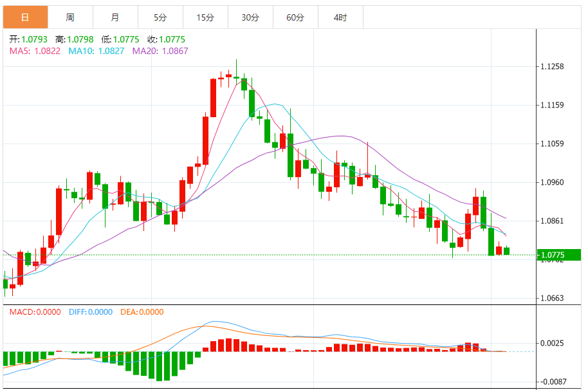
Task: Click the MACD:0.0000 label
Action: 35,312
